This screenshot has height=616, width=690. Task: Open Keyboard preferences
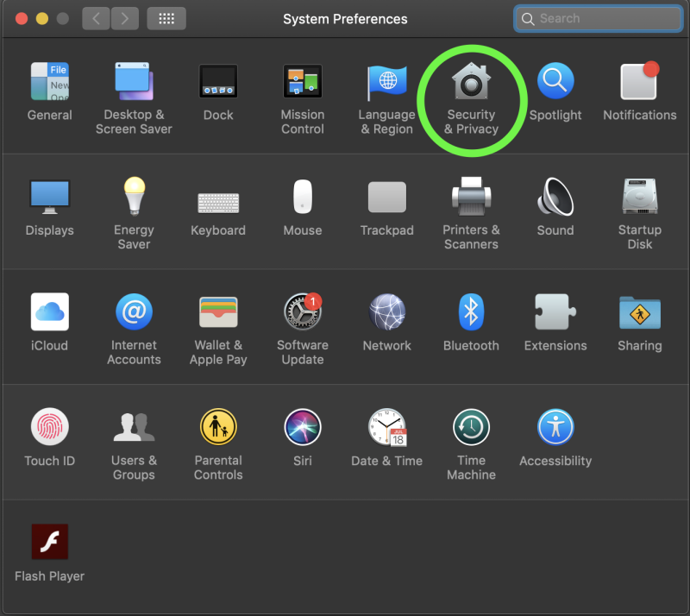tap(218, 197)
